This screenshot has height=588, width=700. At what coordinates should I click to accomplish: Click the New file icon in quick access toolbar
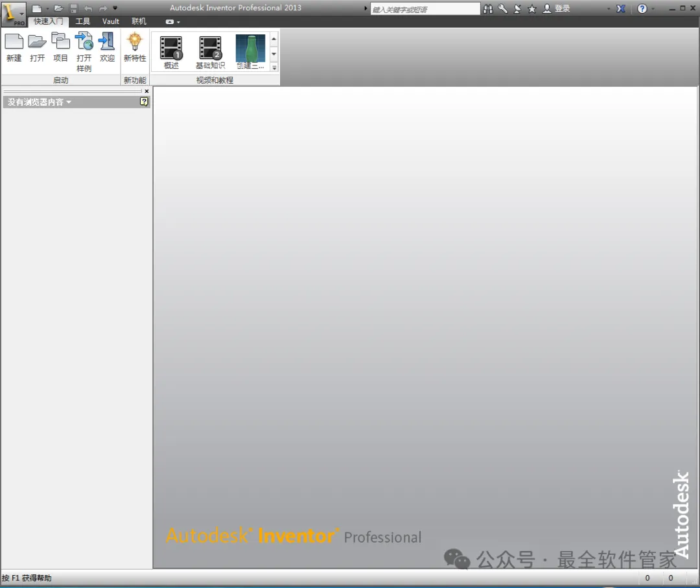click(37, 8)
